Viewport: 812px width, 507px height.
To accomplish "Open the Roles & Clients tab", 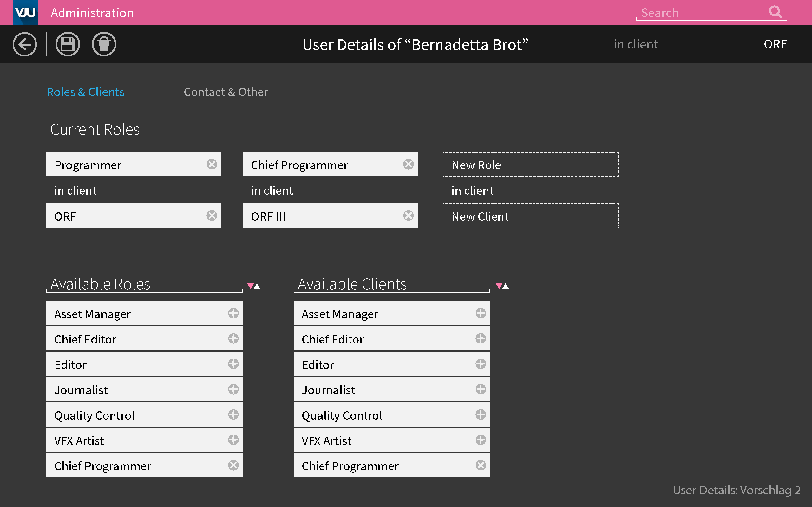I will pyautogui.click(x=85, y=92).
